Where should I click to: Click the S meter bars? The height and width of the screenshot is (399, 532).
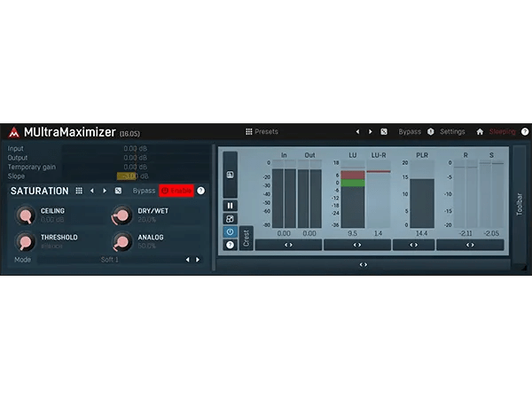click(491, 194)
